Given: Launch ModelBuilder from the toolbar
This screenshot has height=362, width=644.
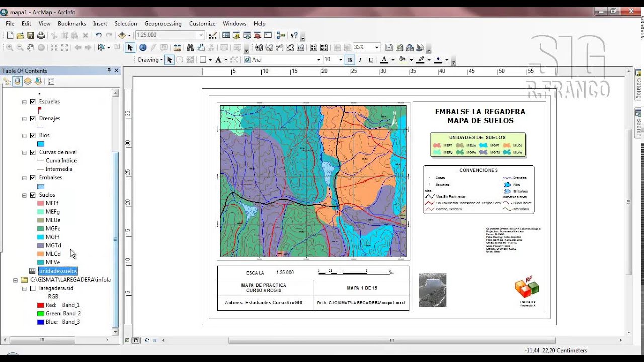Looking at the screenshot, I should pos(281,35).
